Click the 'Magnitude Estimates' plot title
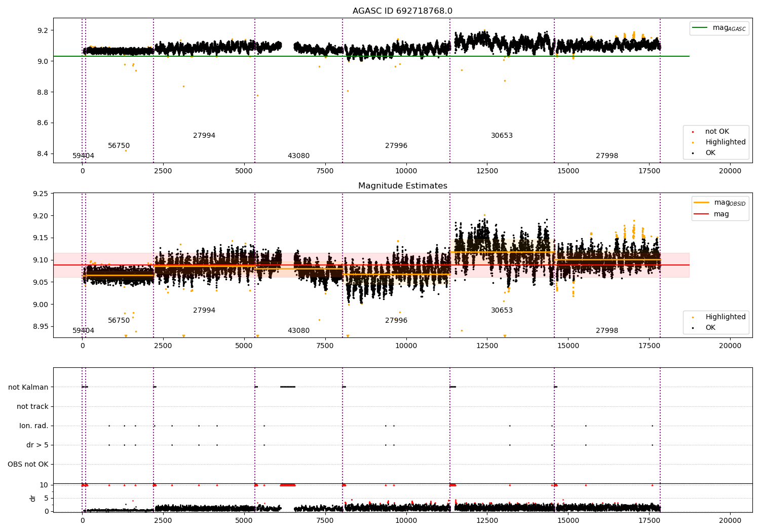Image resolution: width=760 pixels, height=532 pixels. [402, 186]
